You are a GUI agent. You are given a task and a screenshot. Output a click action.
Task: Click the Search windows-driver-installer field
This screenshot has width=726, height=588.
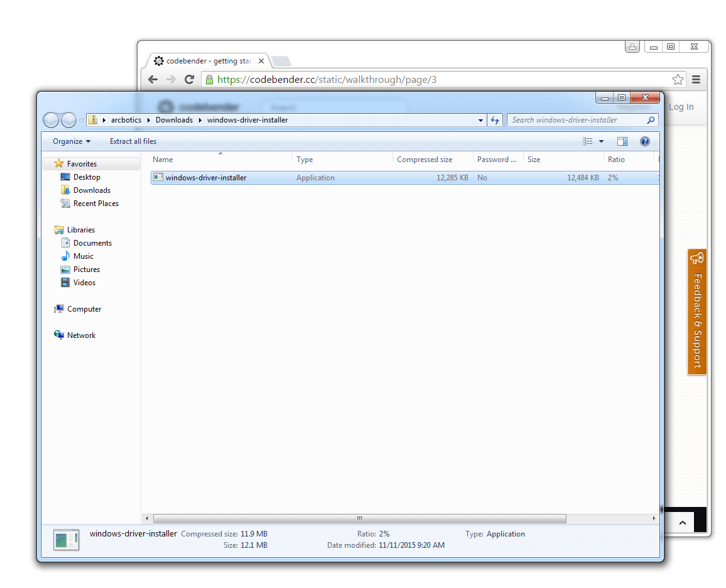(577, 120)
